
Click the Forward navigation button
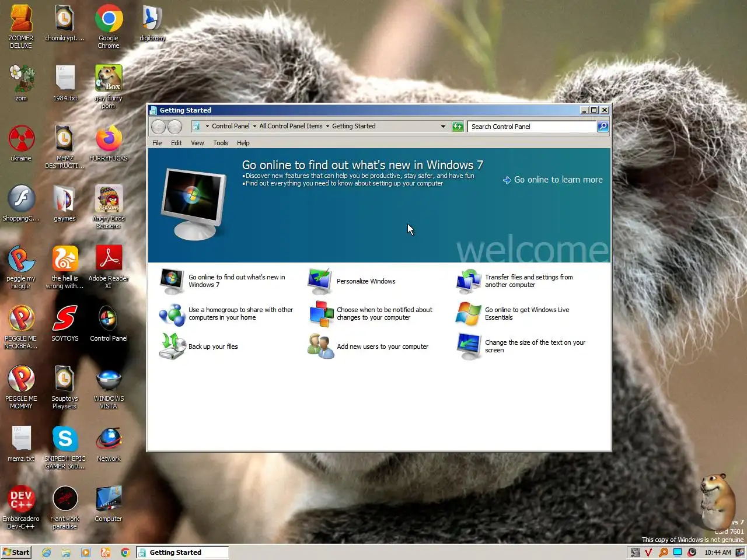coord(174,127)
